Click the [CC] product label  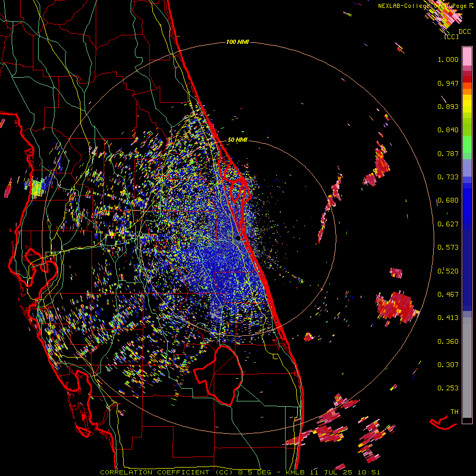pyautogui.click(x=452, y=36)
